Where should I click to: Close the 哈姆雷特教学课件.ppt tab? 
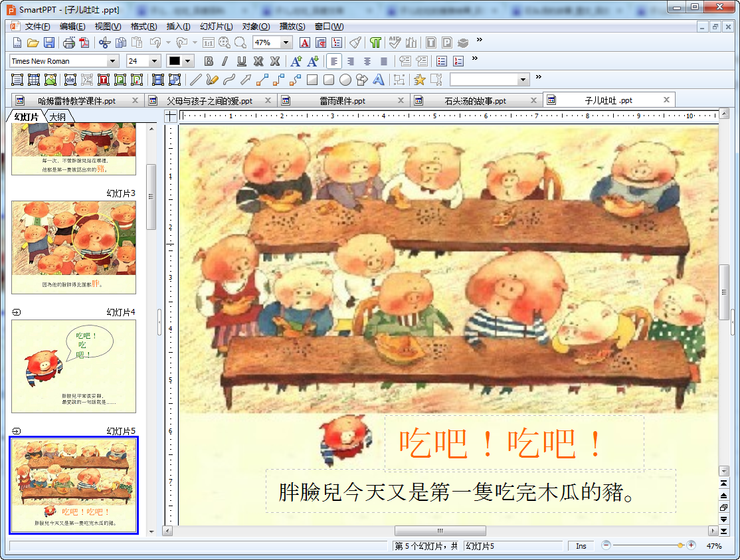[135, 100]
